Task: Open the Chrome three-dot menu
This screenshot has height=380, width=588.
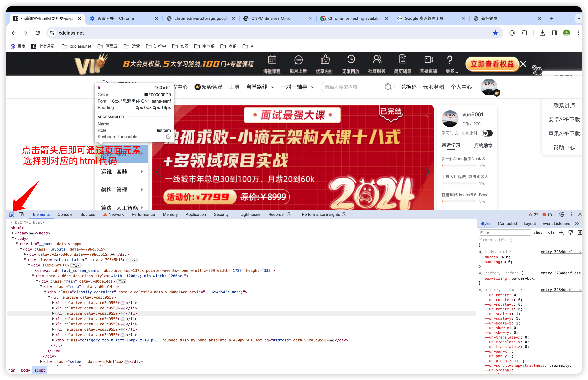Action: (x=578, y=33)
